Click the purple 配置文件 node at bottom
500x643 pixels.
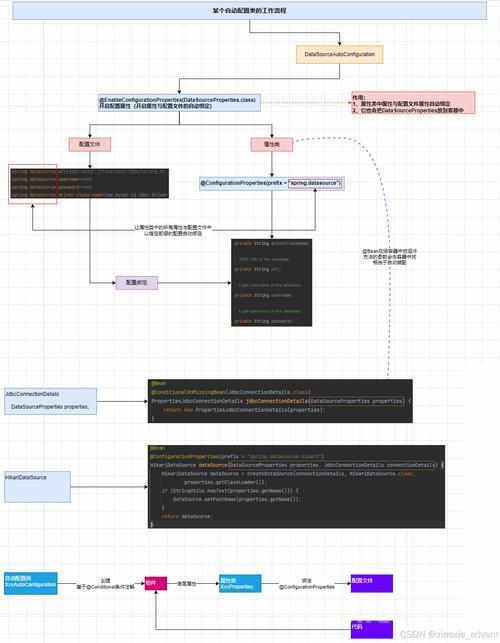point(372,584)
